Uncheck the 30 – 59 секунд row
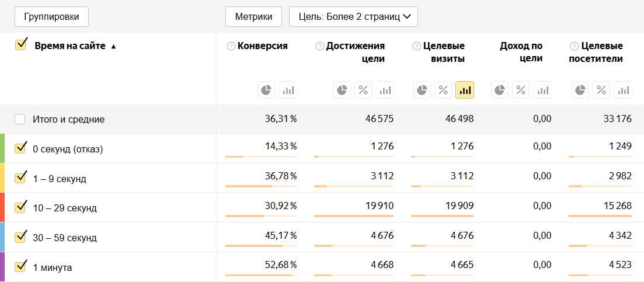Image resolution: width=644 pixels, height=282 pixels. click(x=20, y=237)
